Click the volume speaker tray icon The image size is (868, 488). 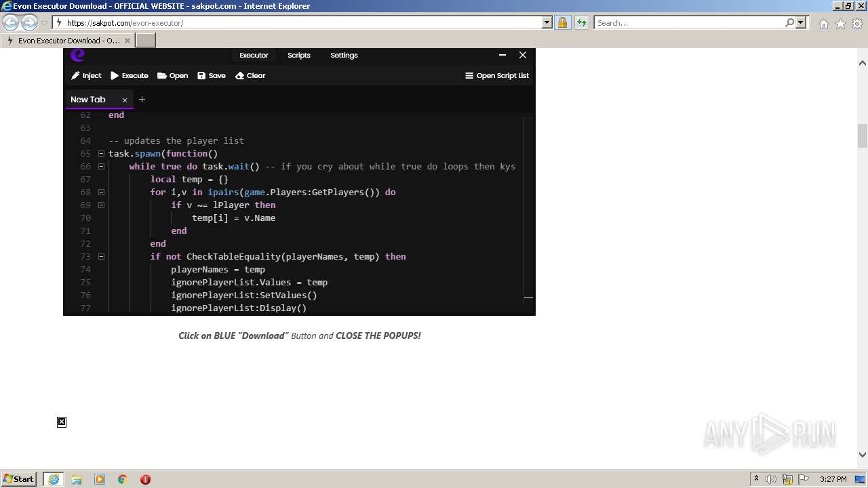coord(771,479)
